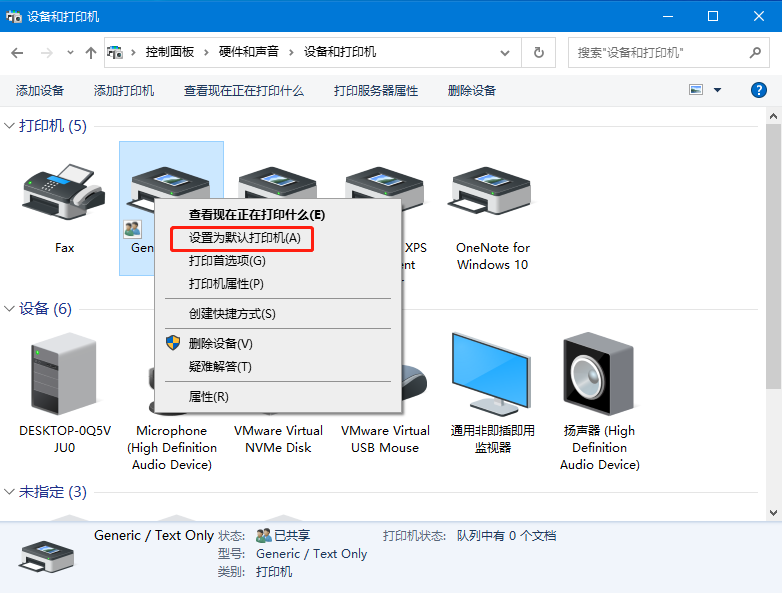Open the recent locations dropdown

click(70, 52)
